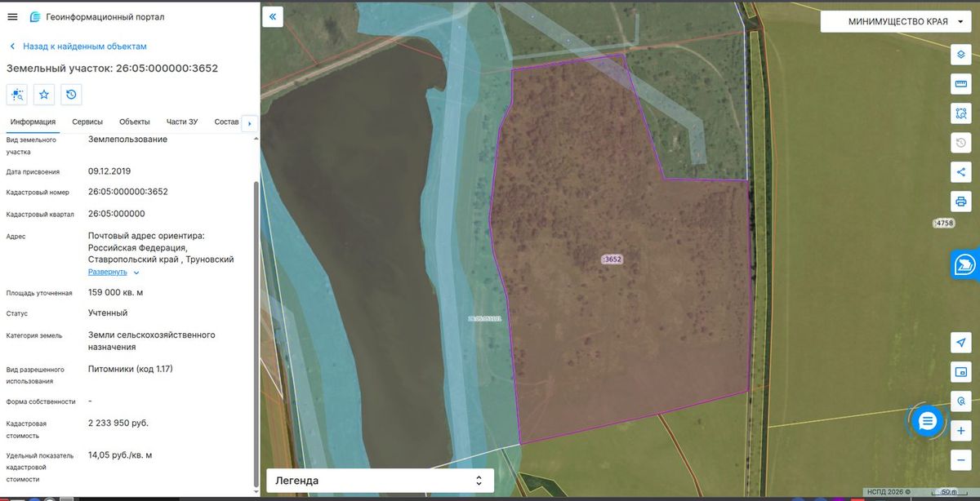
Task: Zoom to the parcel on the map
Action: [17, 95]
